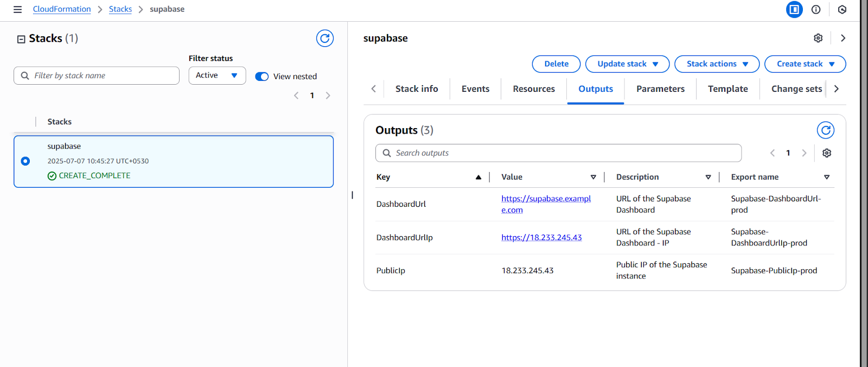The image size is (868, 367).
Task: Switch to the Events tab
Action: (476, 89)
